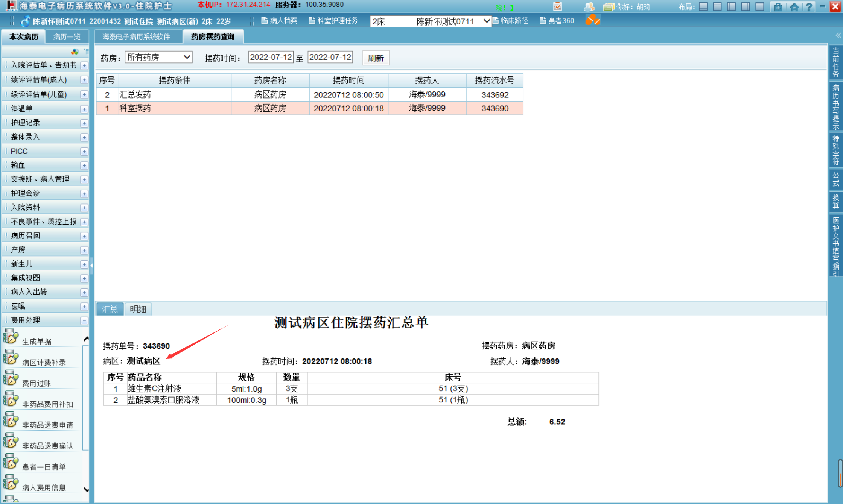Click the start date field 摆药时间
Screen dimensions: 843x504
click(x=270, y=57)
